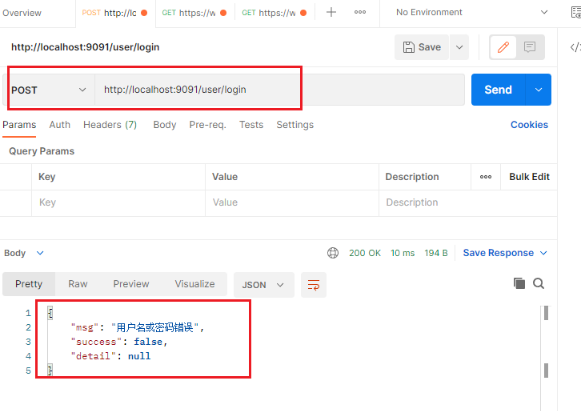Open a new request tab with plus icon
Screen dimensions: 581x411
[331, 12]
